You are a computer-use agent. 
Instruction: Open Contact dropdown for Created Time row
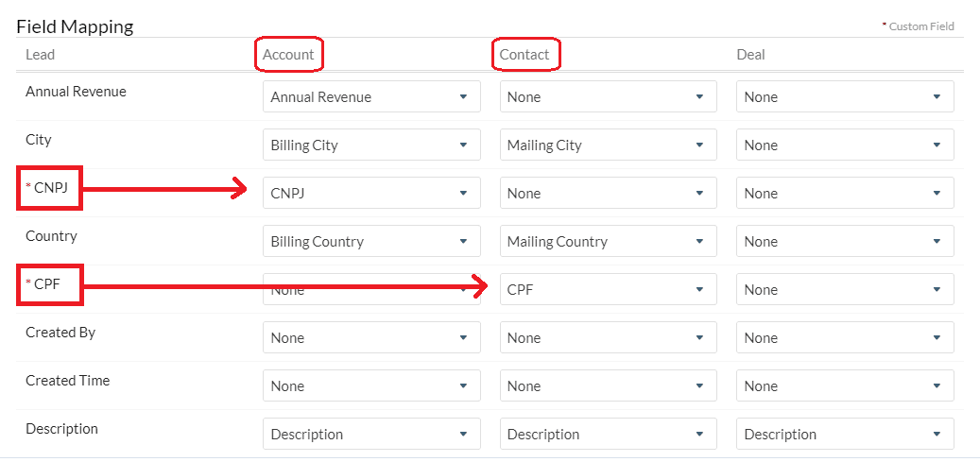coord(608,385)
